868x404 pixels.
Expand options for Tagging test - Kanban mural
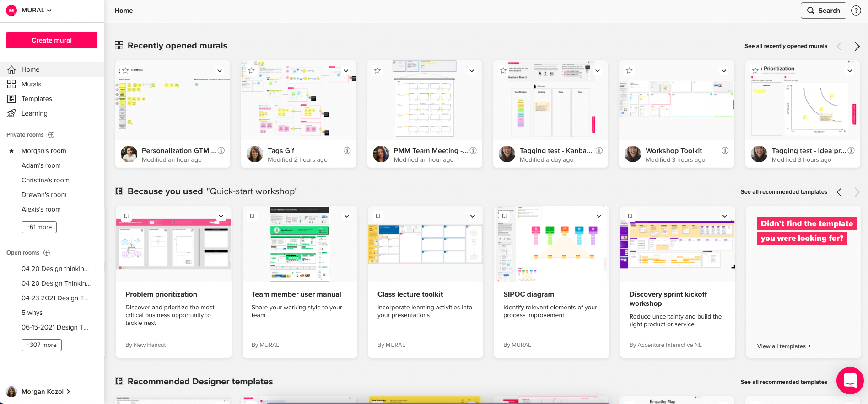[598, 71]
